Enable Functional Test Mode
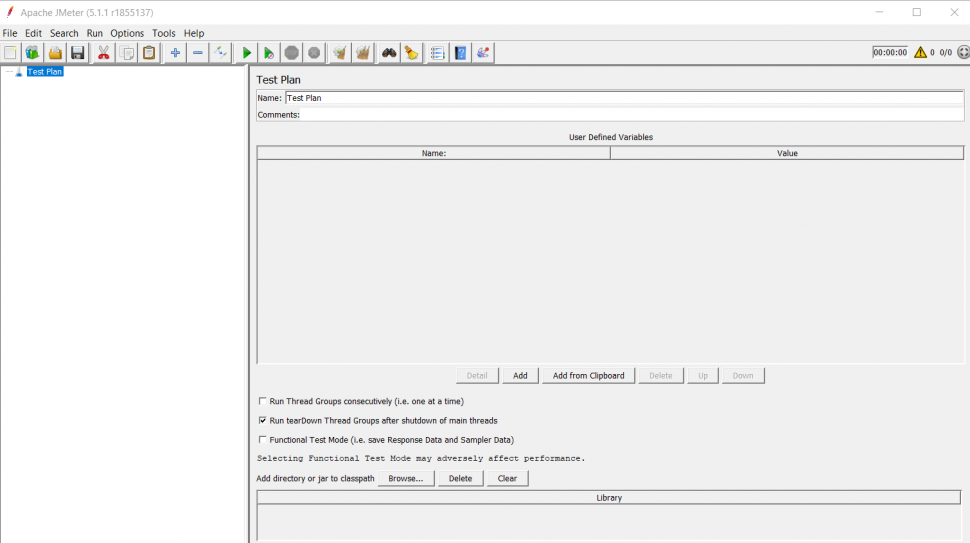This screenshot has width=970, height=543. coord(262,439)
